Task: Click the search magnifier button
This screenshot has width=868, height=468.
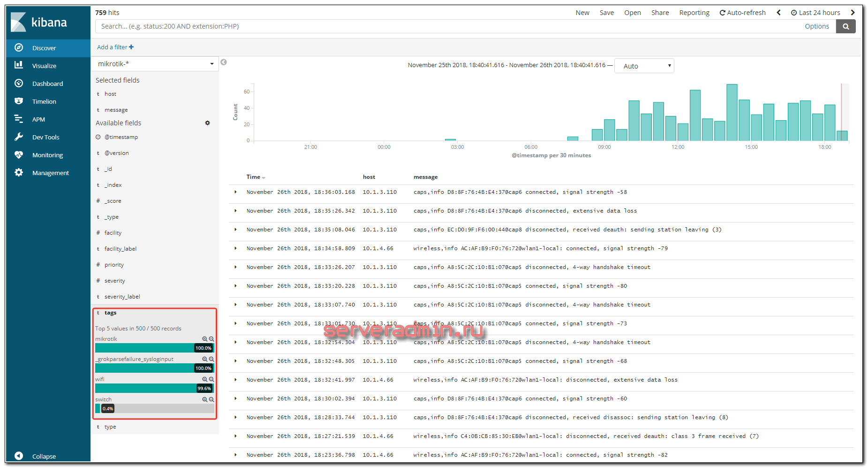Action: 845,26
